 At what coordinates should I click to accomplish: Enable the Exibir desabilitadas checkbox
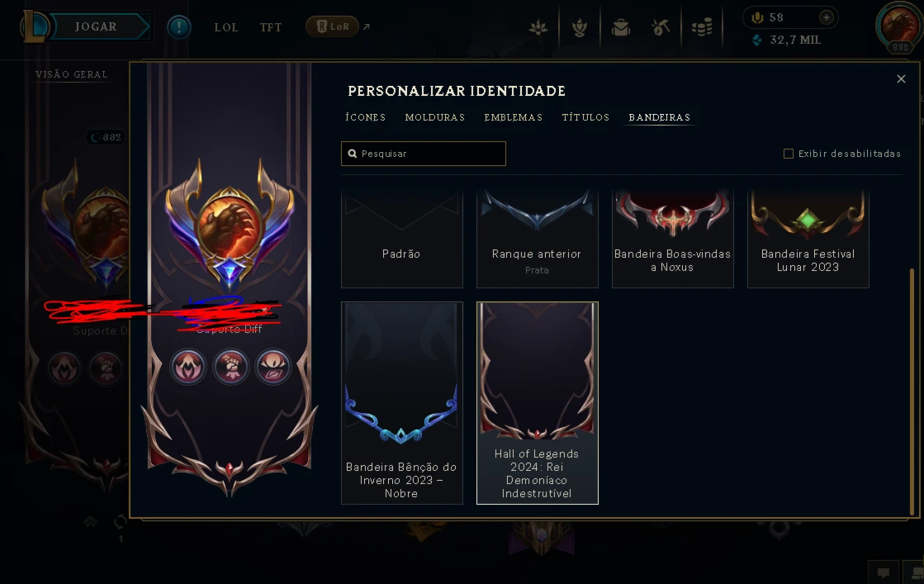pyautogui.click(x=788, y=154)
